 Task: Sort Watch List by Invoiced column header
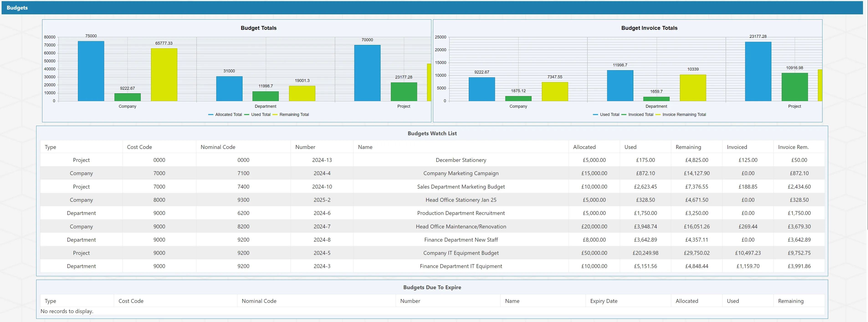(x=748, y=147)
